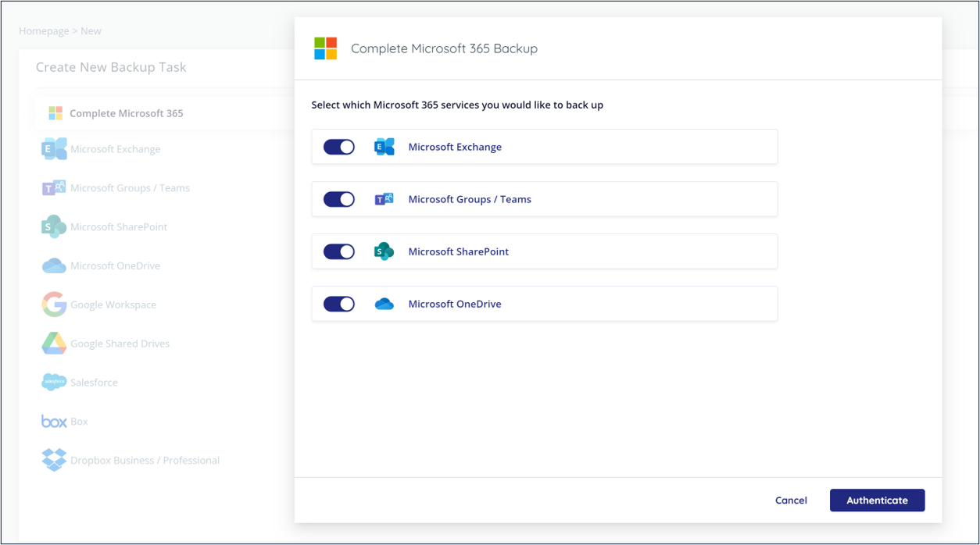Choose Microsoft SharePoint in sidebar list
The height and width of the screenshot is (545, 980).
tap(119, 227)
